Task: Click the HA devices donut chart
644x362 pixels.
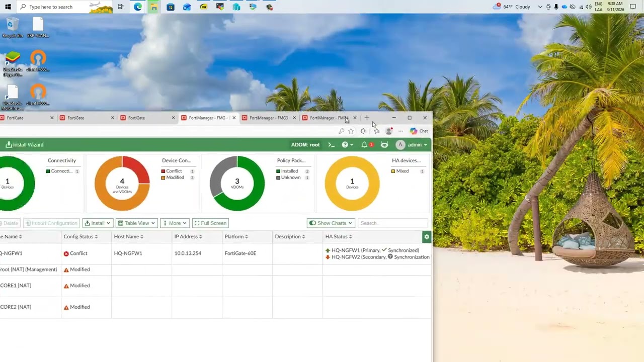Action: pyautogui.click(x=352, y=184)
